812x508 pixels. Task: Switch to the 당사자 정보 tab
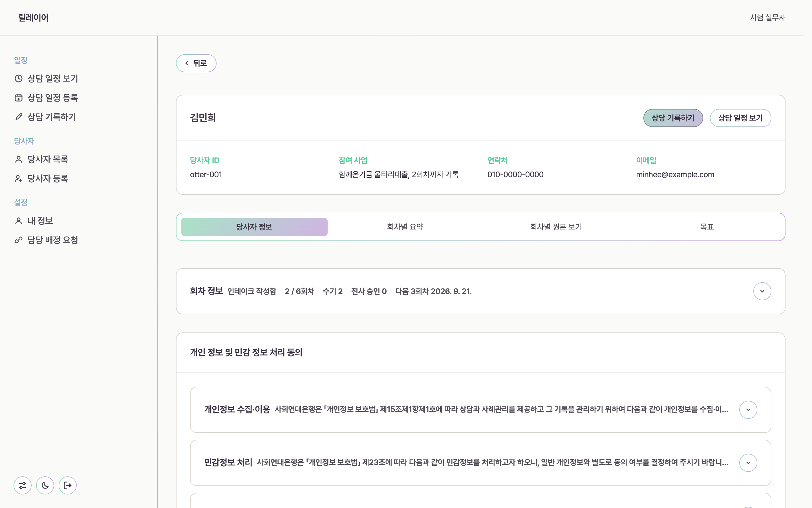point(254,227)
